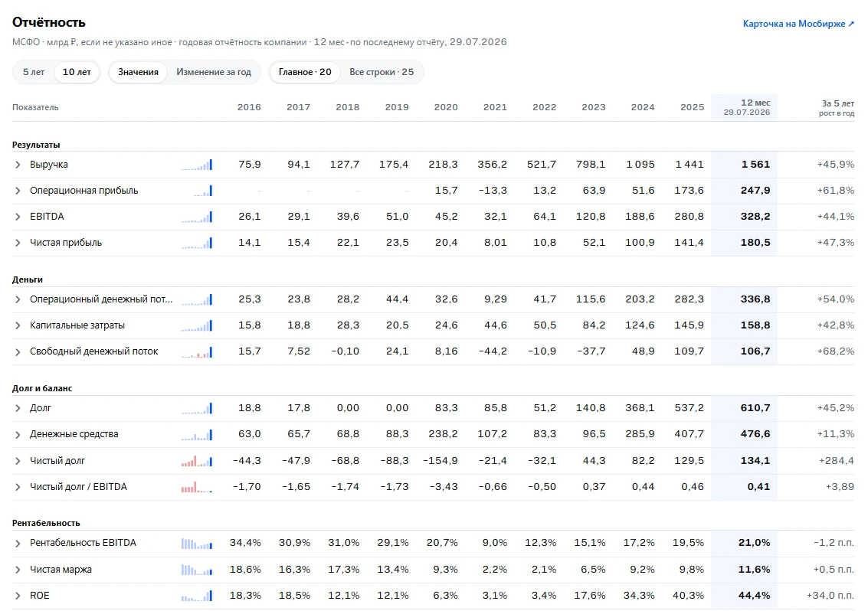This screenshot has width=868, height=611.
Task: View the Денежные средства sparkline
Action: (197, 434)
